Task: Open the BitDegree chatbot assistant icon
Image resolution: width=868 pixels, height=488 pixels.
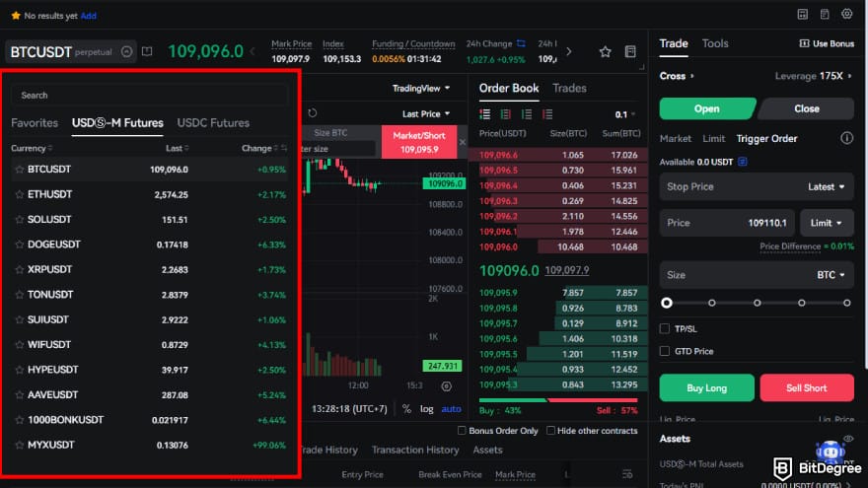Action: tap(831, 452)
